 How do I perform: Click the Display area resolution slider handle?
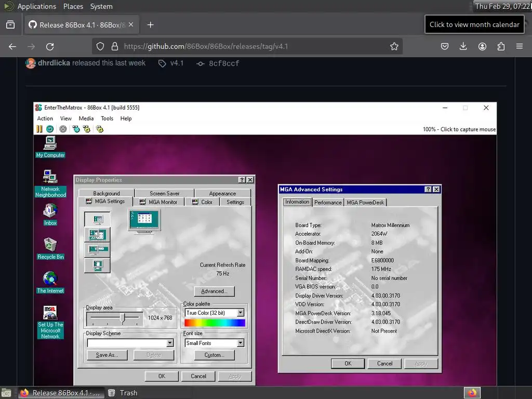point(124,318)
